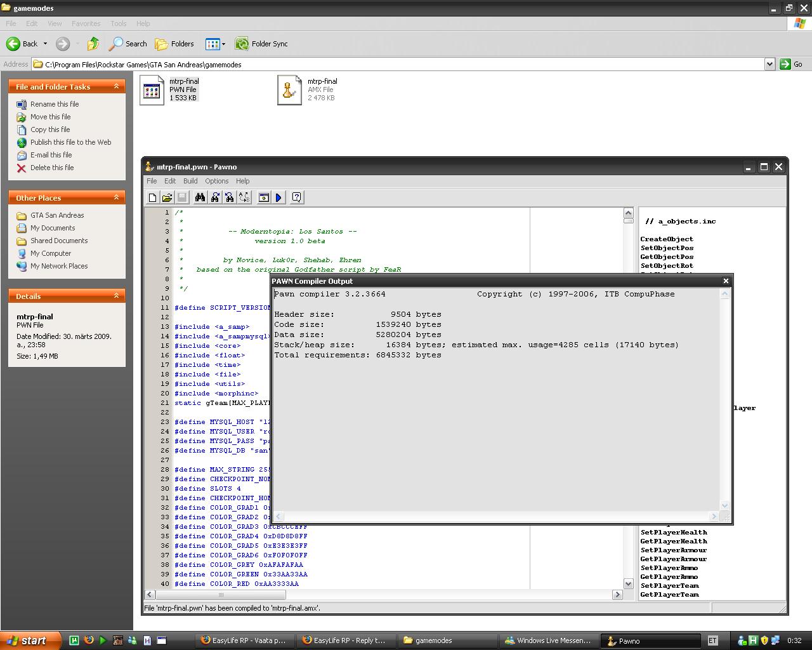Screen dimensions: 812x650
Task: Open the Edit menu in Pawno
Action: 170,181
